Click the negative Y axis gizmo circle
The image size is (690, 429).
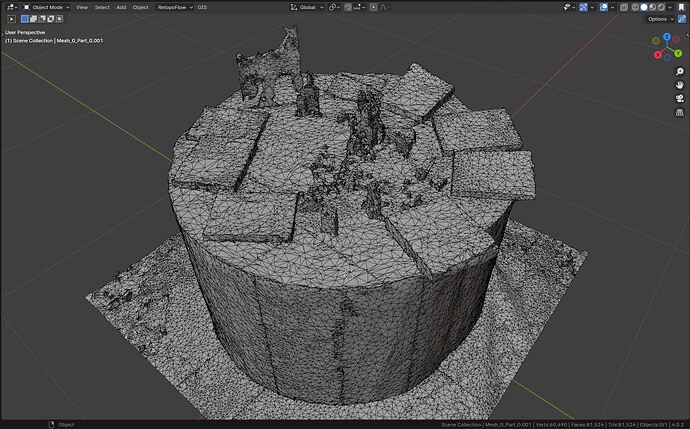click(x=656, y=40)
